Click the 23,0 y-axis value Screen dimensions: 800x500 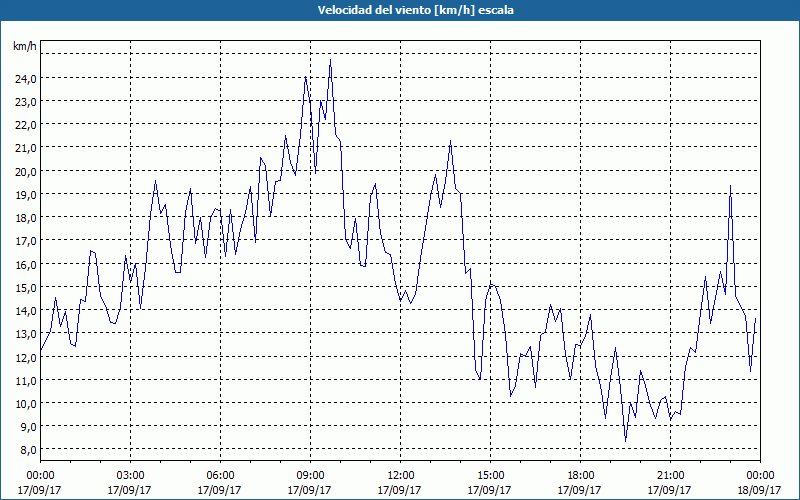pos(26,102)
